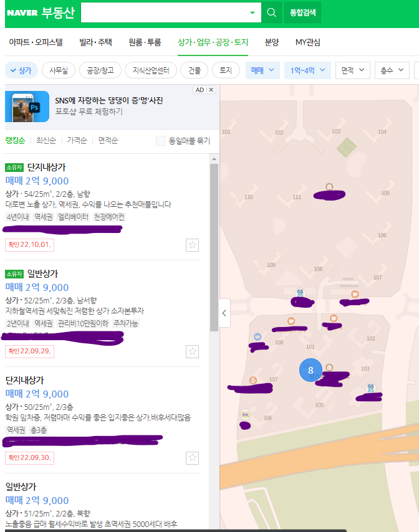Click '지하철역세권 세맞춰진' listing description

(75, 311)
